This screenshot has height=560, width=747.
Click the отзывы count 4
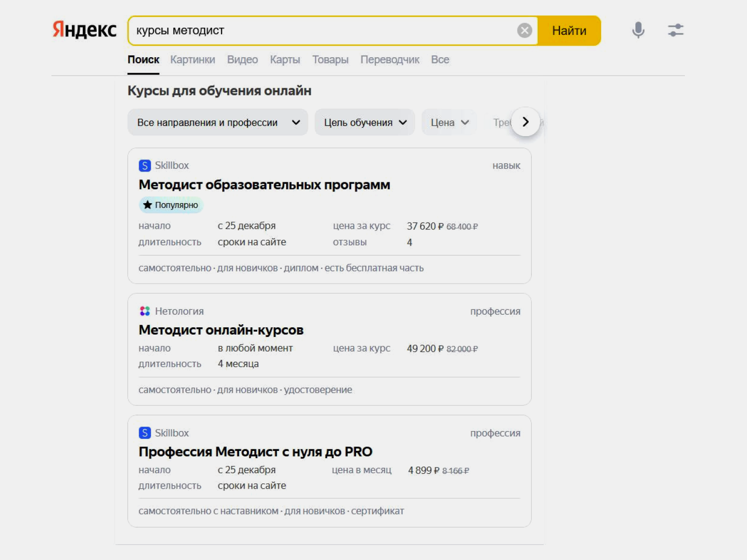coord(409,242)
